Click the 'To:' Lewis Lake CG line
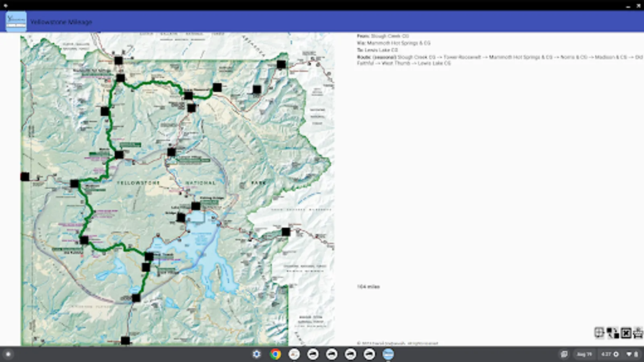Image resolution: width=644 pixels, height=362 pixels. coord(377,50)
